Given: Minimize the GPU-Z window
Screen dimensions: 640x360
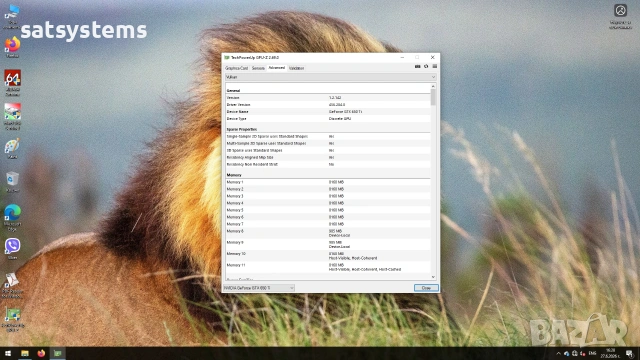Looking at the screenshot, I should pos(402,58).
